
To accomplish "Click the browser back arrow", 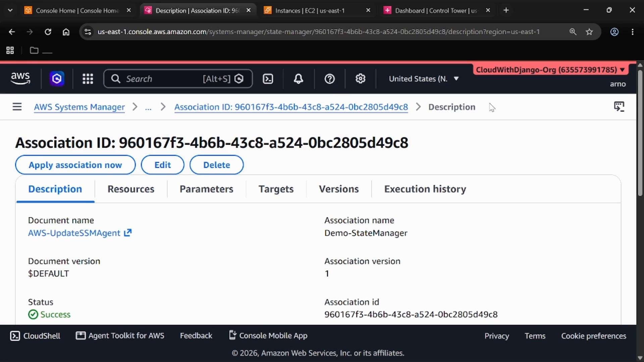I will coord(12,32).
